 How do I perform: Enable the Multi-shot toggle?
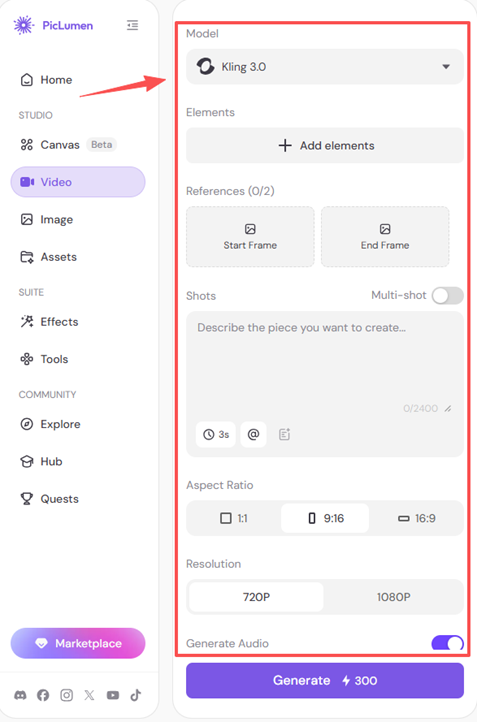coord(448,296)
